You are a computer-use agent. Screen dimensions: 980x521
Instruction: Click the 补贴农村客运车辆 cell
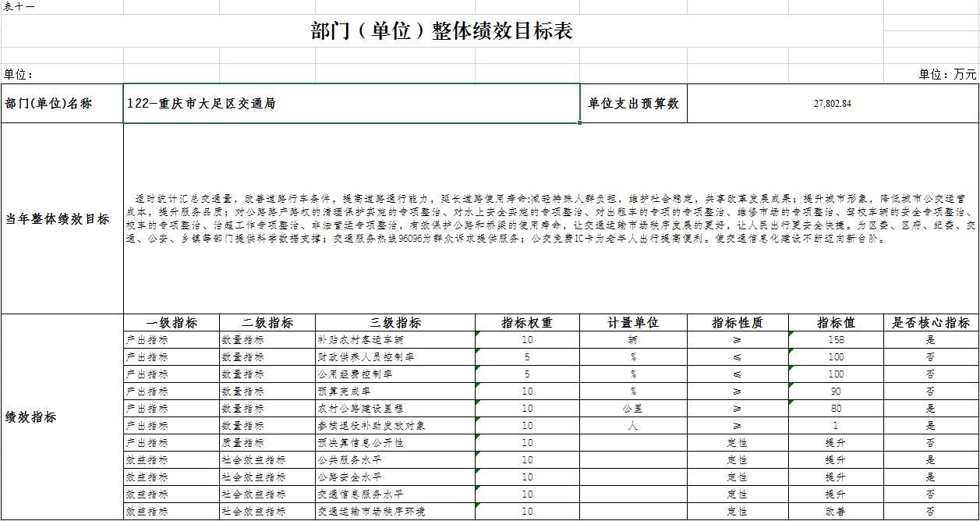click(x=395, y=340)
